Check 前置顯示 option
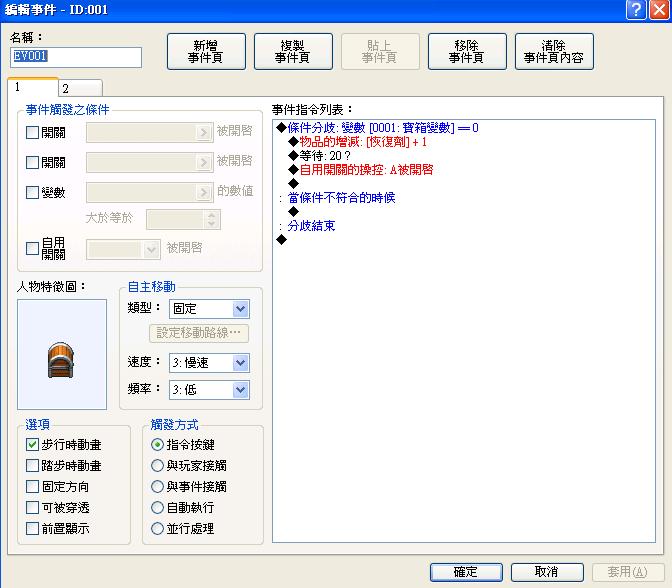The height and width of the screenshot is (588, 672). point(32,529)
